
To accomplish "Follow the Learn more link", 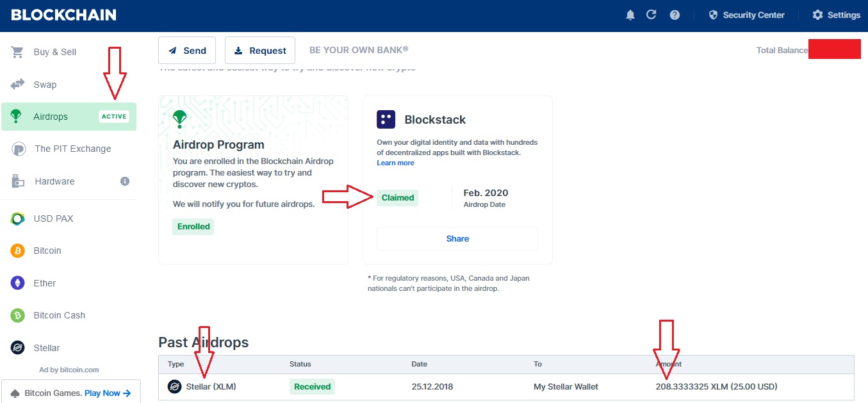I will click(x=395, y=163).
